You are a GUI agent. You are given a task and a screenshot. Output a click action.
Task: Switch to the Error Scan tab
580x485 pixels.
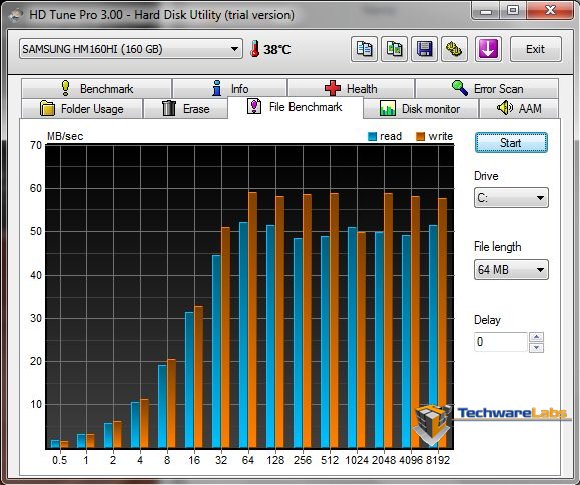487,88
